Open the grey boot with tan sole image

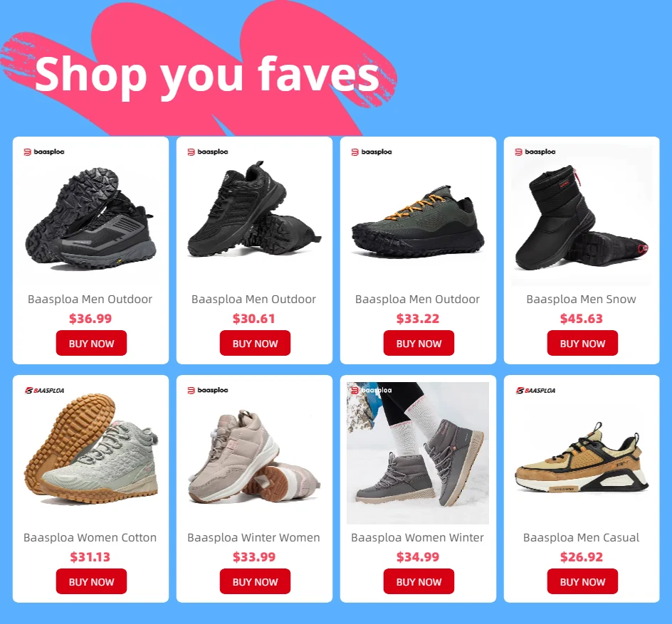click(x=91, y=449)
